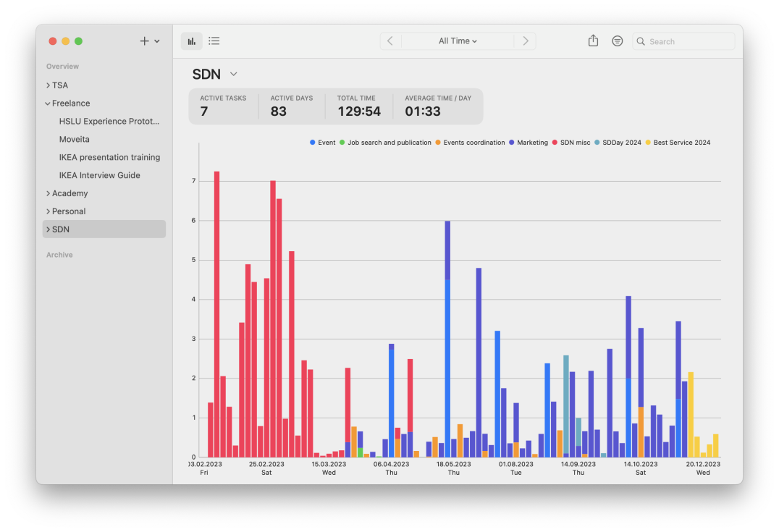Screen dimensions: 779x532
Task: Click the share export icon
Action: point(593,41)
